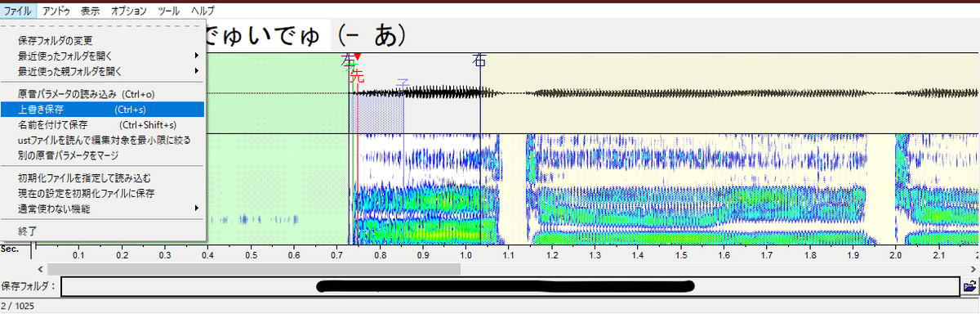Click the 1.0 second ruler mark
This screenshot has width=980, height=314.
coord(465,255)
